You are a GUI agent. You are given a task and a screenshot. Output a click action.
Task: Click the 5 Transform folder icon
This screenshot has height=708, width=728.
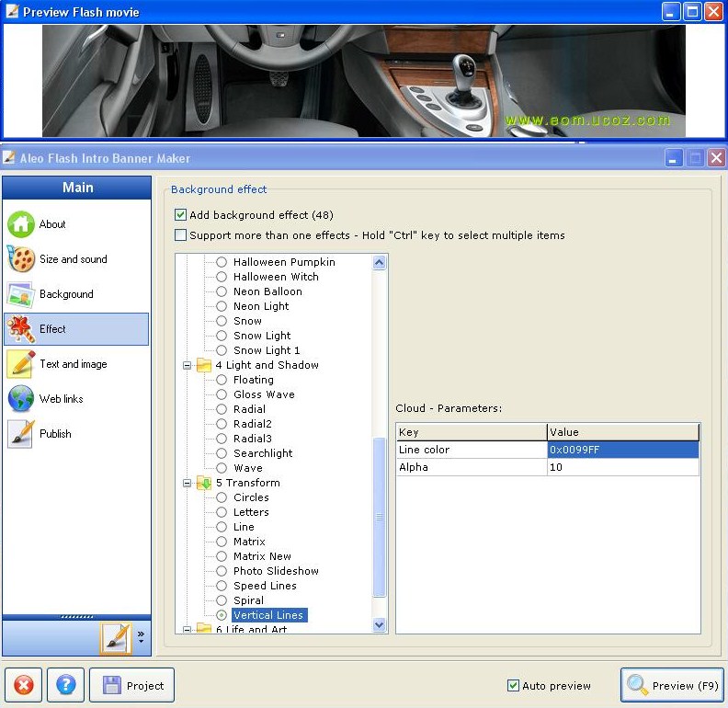(x=204, y=483)
